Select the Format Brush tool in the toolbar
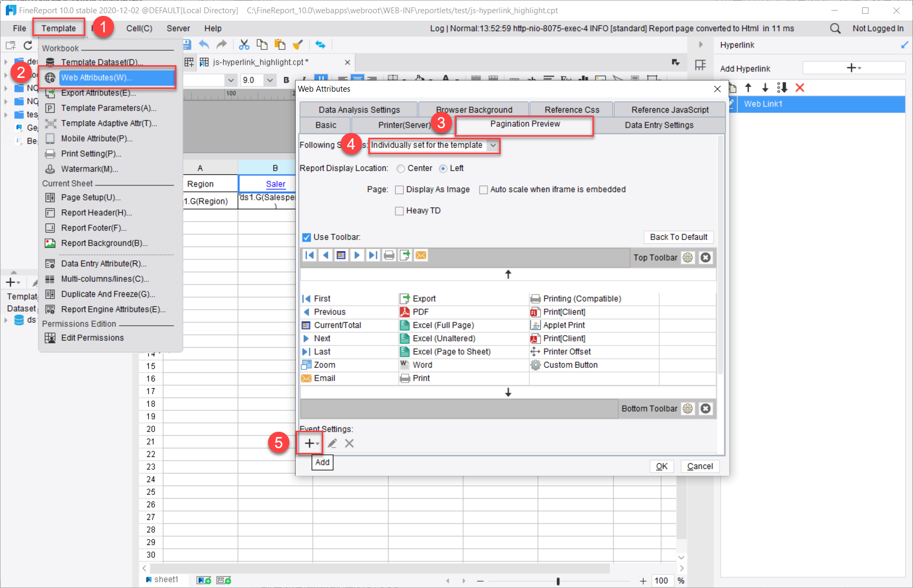913x588 pixels. pos(297,44)
